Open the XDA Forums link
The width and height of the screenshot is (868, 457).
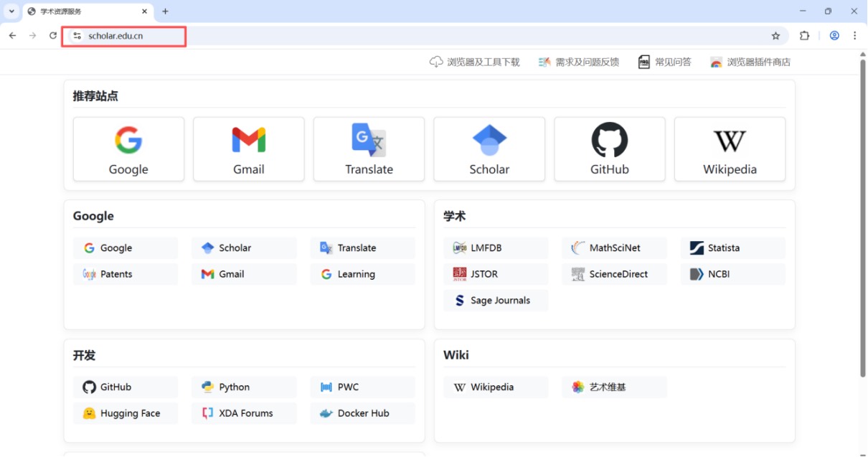coord(244,413)
